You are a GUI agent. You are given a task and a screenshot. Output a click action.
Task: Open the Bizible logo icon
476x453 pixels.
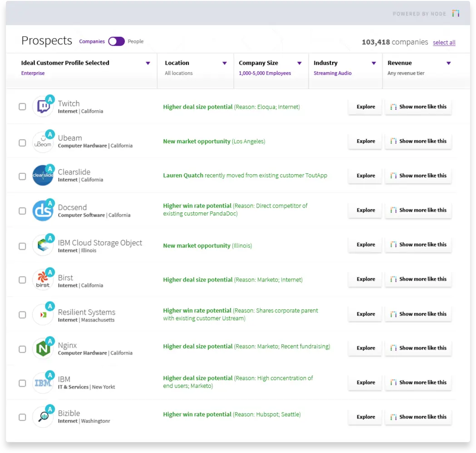43,417
